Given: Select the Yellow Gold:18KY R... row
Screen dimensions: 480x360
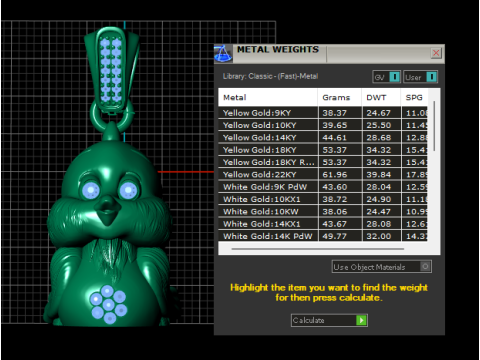Looking at the screenshot, I should (323, 162).
